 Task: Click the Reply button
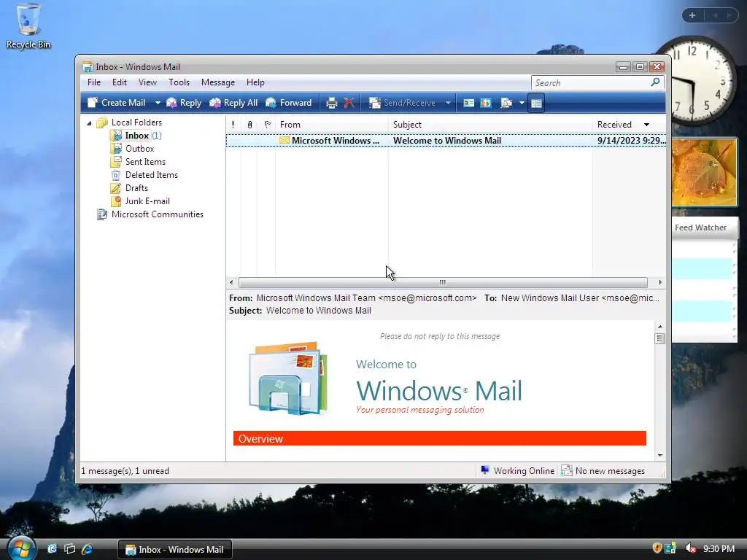pyautogui.click(x=184, y=103)
